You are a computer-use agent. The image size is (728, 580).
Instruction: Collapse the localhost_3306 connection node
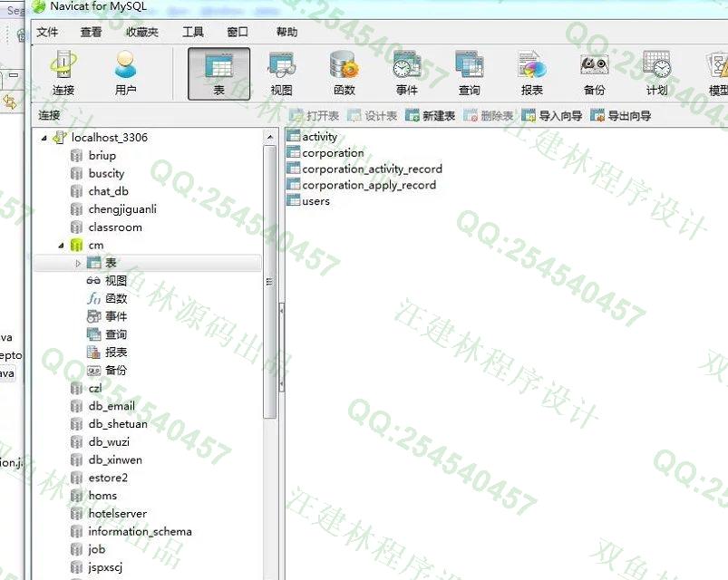click(44, 138)
